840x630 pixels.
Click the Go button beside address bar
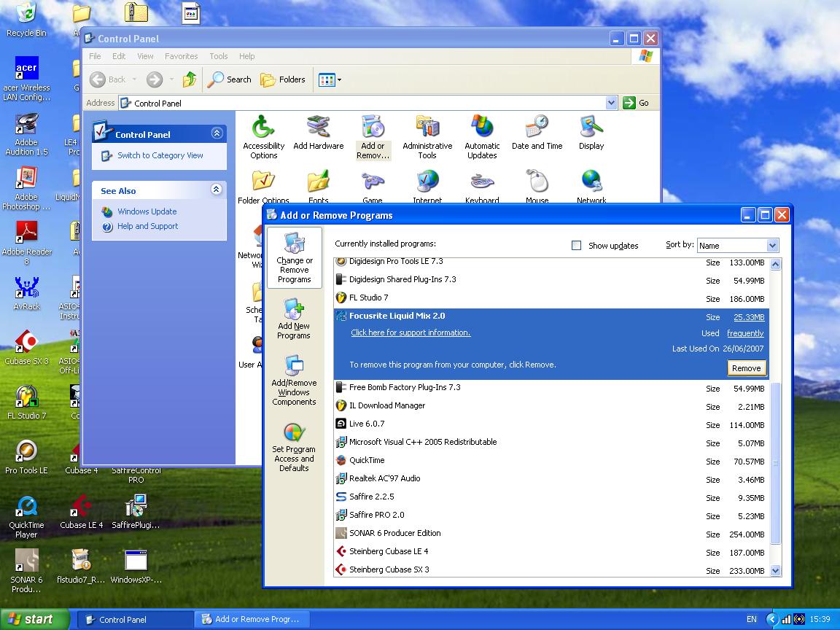(637, 103)
